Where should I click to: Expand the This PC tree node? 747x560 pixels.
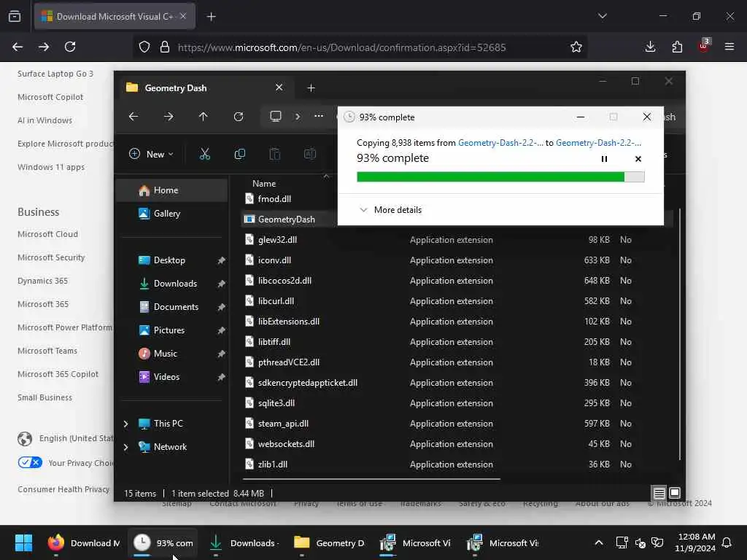[x=125, y=424]
